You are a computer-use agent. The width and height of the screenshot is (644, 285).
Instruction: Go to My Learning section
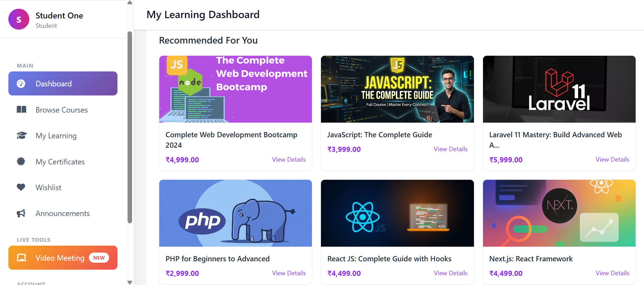point(63,136)
